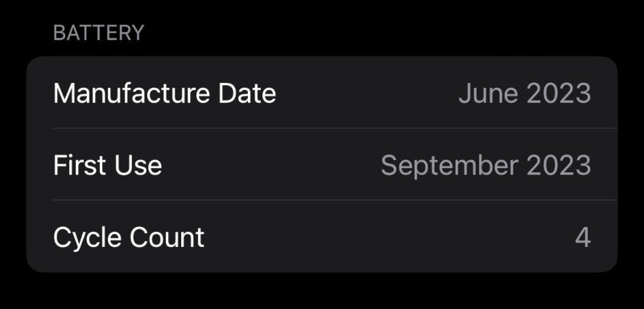
Task: Click the divider above Cycle Count row
Action: (x=335, y=200)
